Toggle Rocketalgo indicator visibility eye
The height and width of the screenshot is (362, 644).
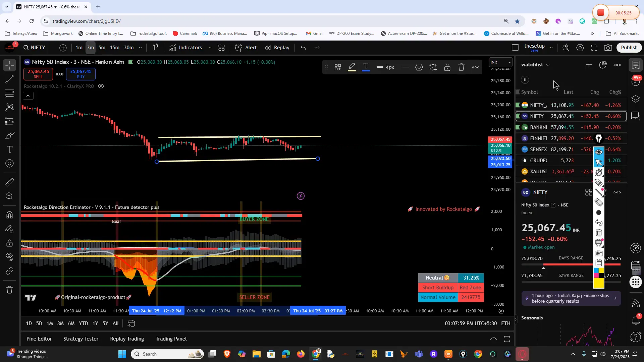coord(101,86)
